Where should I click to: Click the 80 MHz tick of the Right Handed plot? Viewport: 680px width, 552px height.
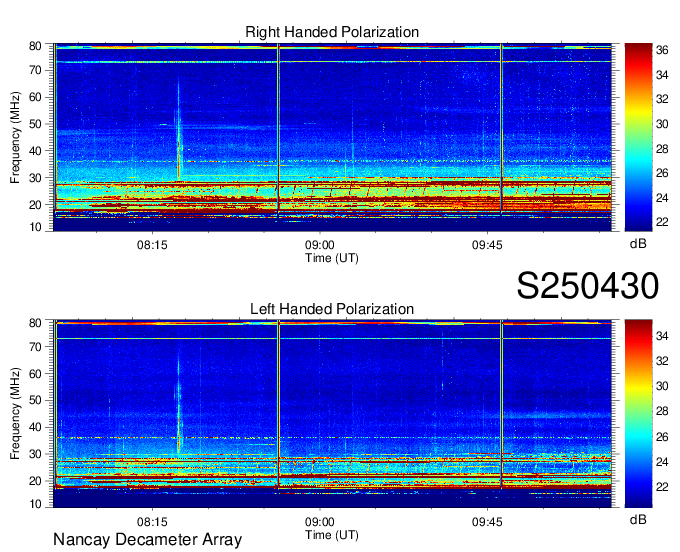coord(35,46)
